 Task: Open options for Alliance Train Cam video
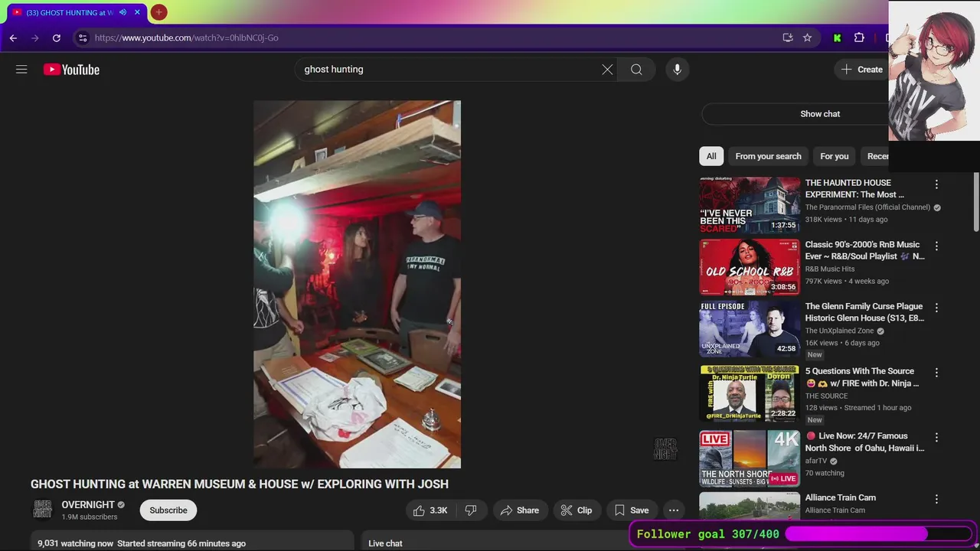[x=936, y=499]
